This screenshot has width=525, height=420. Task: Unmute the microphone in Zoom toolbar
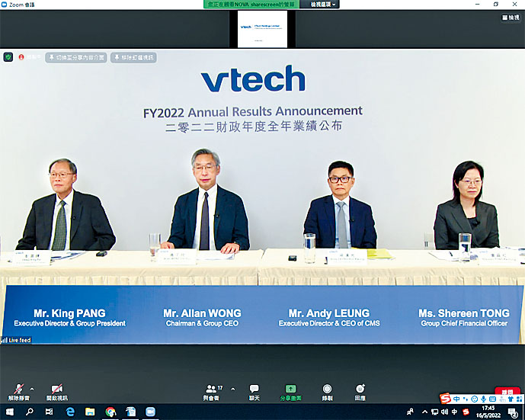(x=19, y=392)
